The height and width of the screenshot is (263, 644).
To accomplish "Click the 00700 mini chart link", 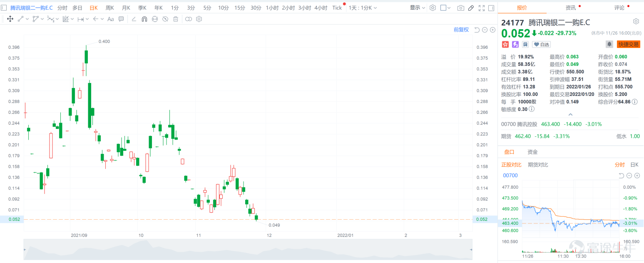I will [510, 175].
